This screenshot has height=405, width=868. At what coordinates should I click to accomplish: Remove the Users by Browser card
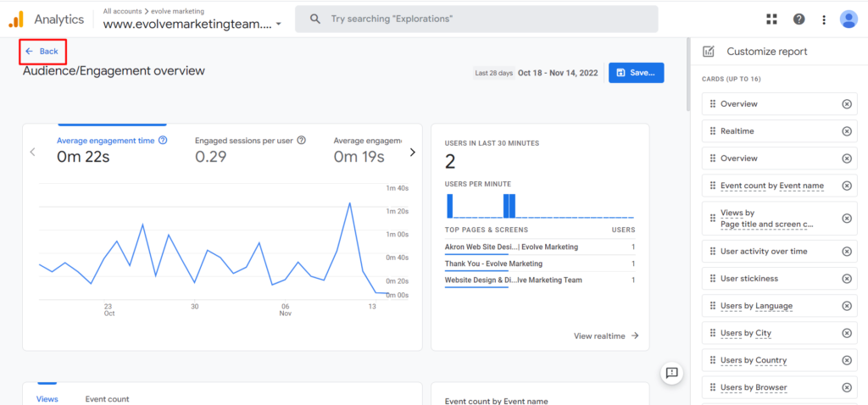pos(847,387)
